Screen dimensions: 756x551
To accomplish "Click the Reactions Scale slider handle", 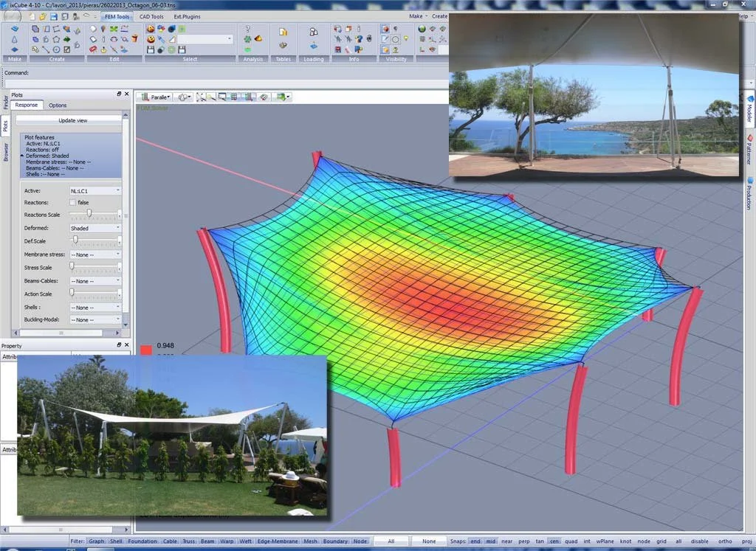I will pyautogui.click(x=89, y=214).
